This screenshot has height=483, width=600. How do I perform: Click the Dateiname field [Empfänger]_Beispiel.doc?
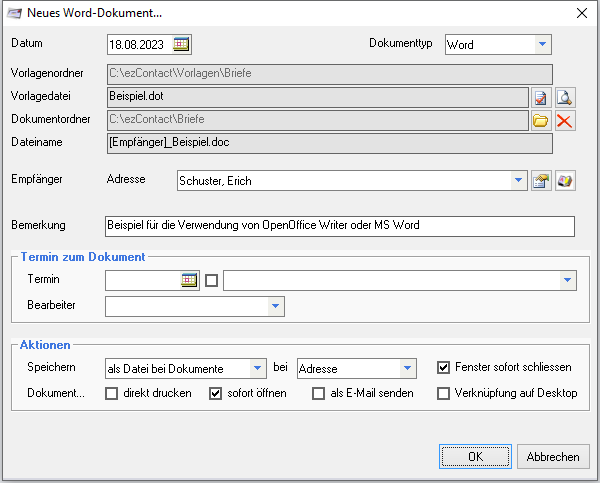point(330,144)
